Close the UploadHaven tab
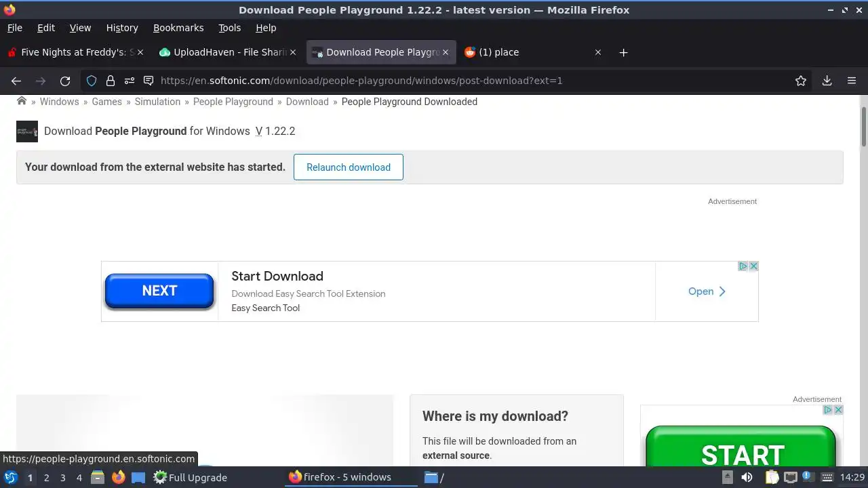This screenshot has height=488, width=868. tap(293, 52)
